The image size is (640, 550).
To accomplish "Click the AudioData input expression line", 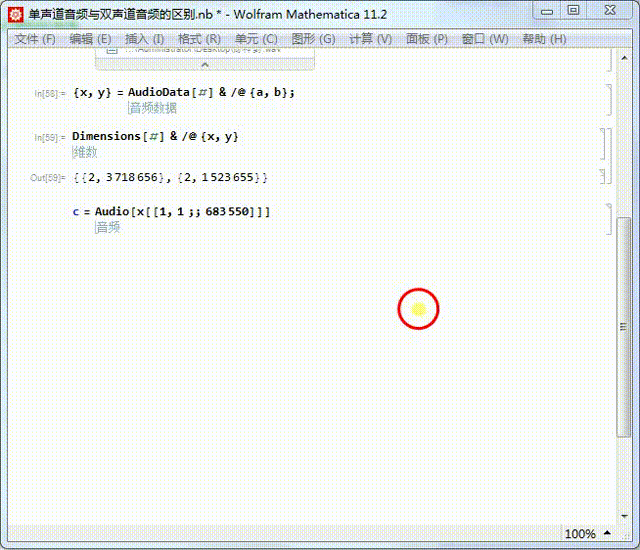I will point(184,92).
